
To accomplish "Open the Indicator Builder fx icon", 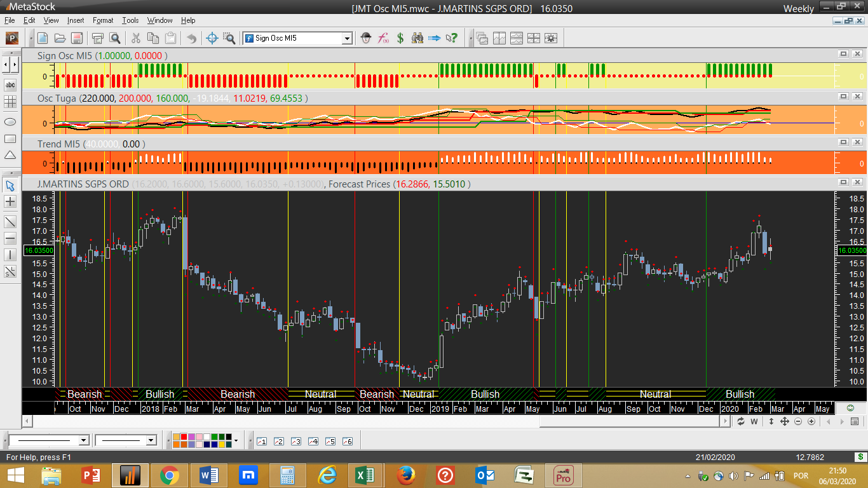I will [x=383, y=38].
